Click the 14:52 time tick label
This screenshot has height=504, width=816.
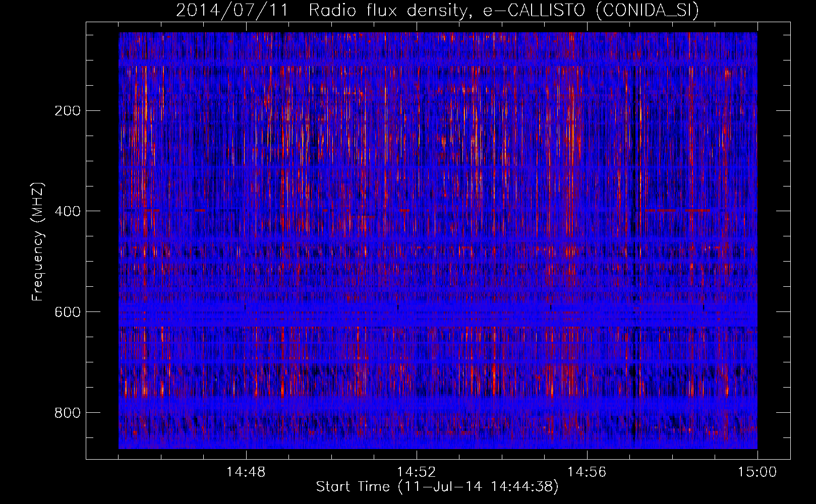[x=417, y=472]
